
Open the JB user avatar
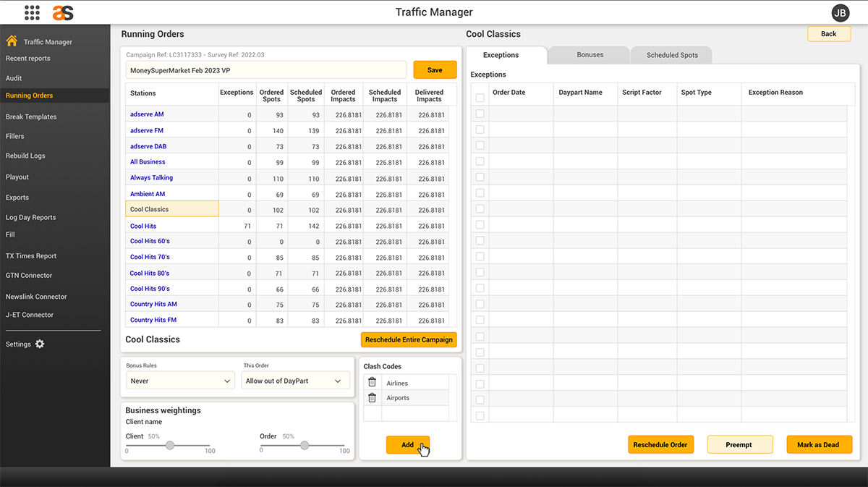(841, 12)
